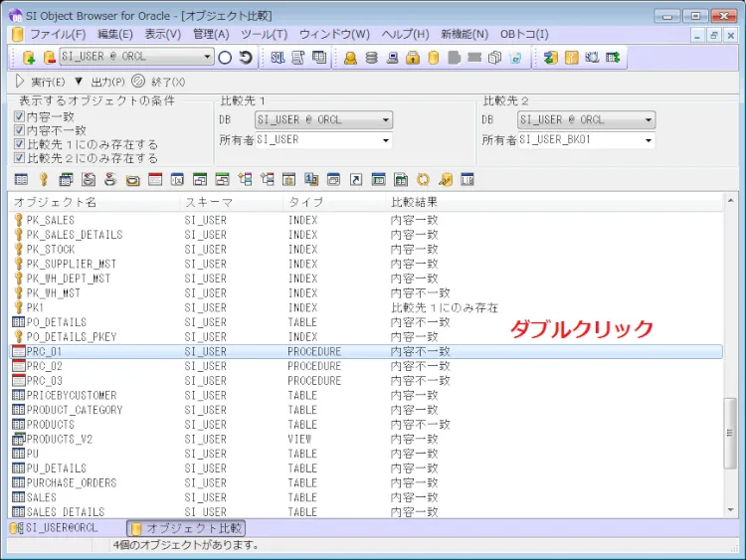Image resolution: width=746 pixels, height=560 pixels.
Task: Select the PK1 index row
Action: [x=366, y=307]
